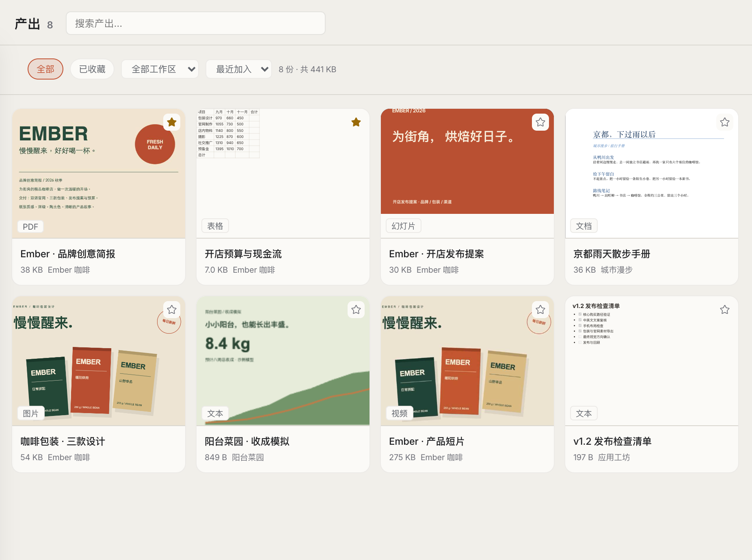This screenshot has width=752, height=560.
Task: Click the title 京都雨天散步手册
Action: (x=612, y=254)
